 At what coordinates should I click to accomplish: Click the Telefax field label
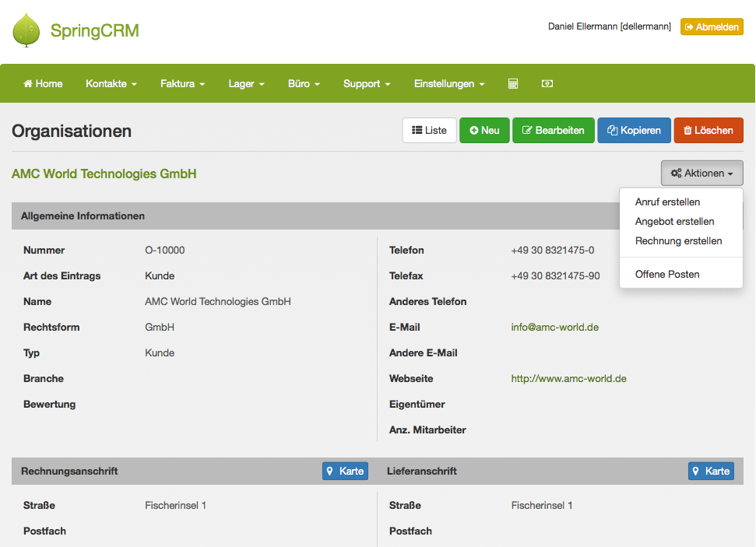[406, 275]
